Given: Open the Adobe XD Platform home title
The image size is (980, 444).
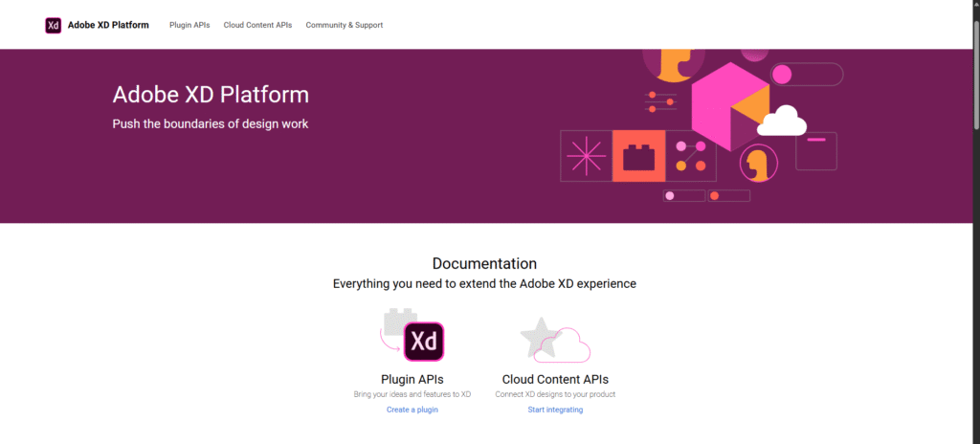Looking at the screenshot, I should pos(108,25).
